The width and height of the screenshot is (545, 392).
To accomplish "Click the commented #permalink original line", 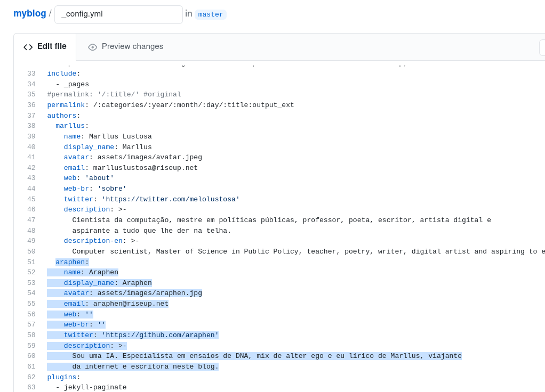I will [x=114, y=94].
